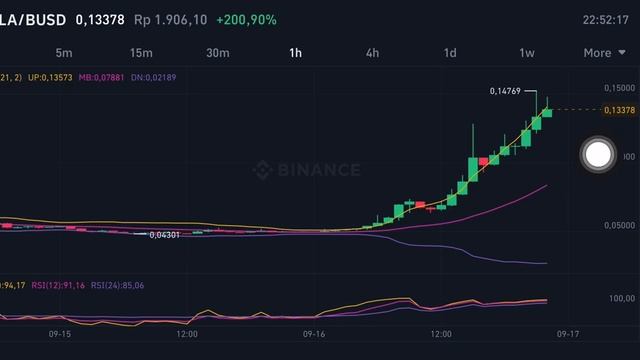Click the 22:52:17 clock time
640x360 pixels.
pyautogui.click(x=605, y=20)
